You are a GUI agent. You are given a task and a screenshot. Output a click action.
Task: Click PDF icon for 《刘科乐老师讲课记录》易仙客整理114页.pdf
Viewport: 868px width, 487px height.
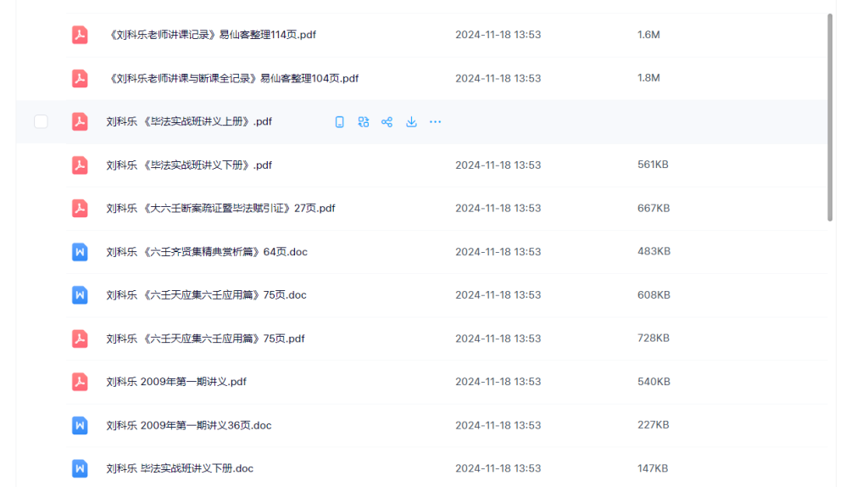pyautogui.click(x=80, y=34)
